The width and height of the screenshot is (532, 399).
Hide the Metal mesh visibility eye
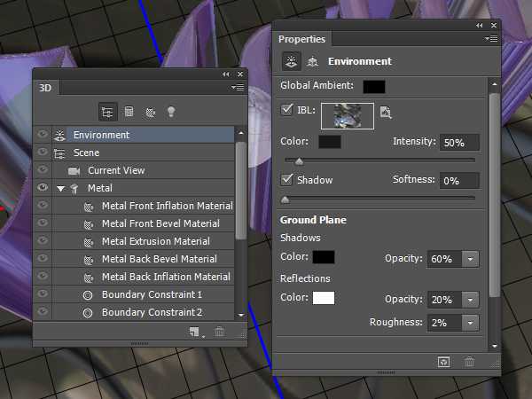41,188
